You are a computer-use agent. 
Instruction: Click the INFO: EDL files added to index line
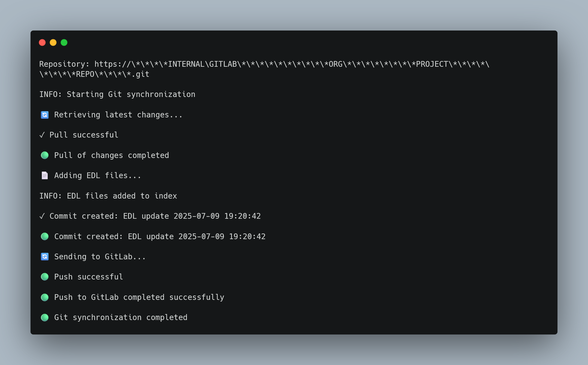(108, 196)
